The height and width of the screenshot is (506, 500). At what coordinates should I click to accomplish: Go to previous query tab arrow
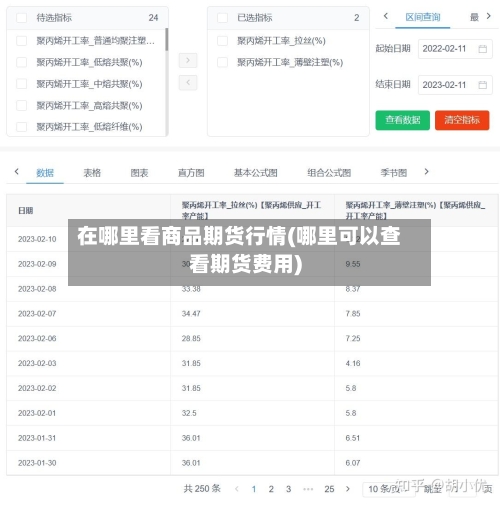pyautogui.click(x=386, y=16)
